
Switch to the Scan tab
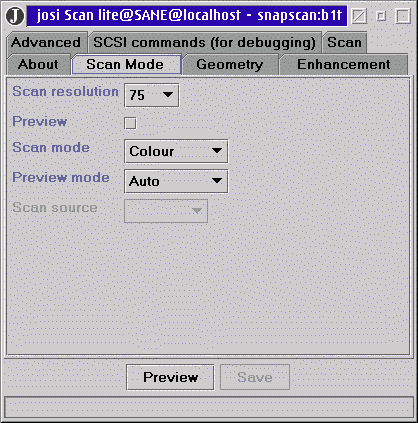(344, 42)
